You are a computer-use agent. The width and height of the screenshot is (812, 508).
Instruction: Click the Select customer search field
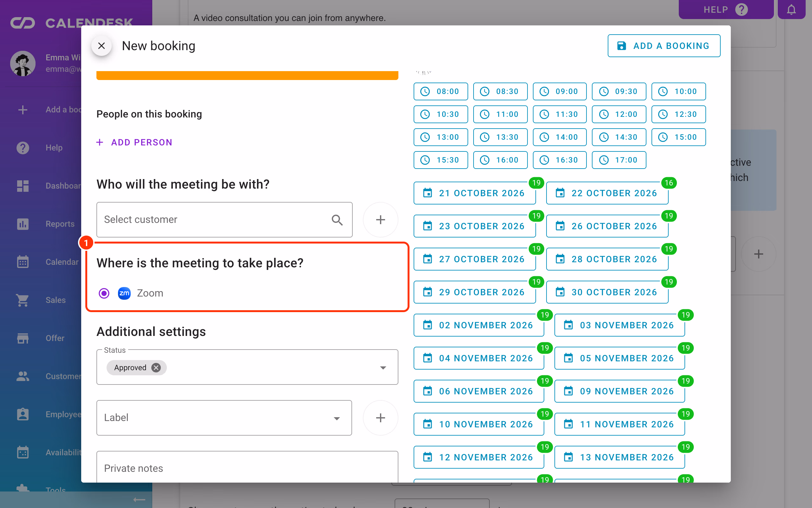(224, 220)
